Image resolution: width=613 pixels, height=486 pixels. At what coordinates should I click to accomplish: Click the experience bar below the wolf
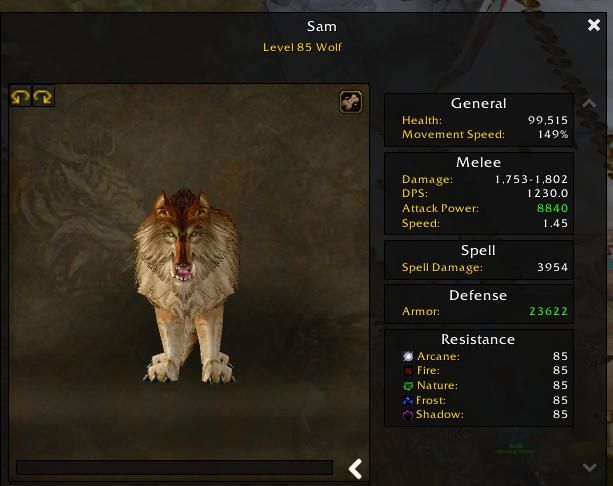tap(174, 467)
